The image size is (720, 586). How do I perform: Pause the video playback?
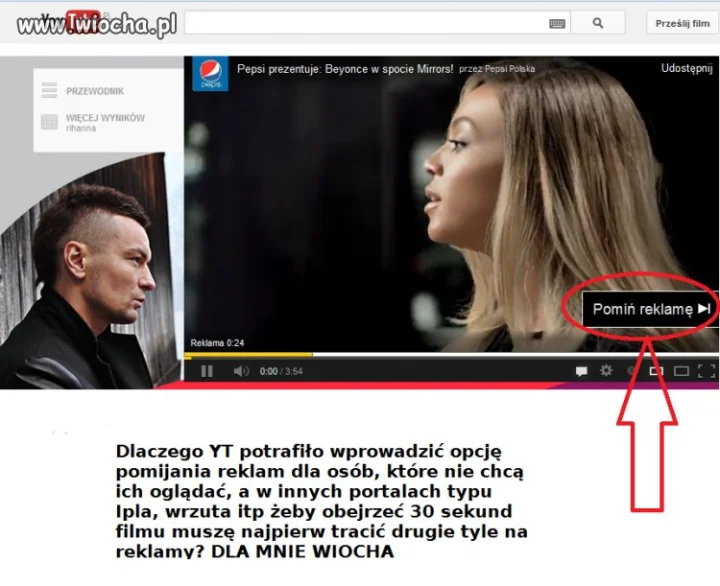(x=207, y=371)
